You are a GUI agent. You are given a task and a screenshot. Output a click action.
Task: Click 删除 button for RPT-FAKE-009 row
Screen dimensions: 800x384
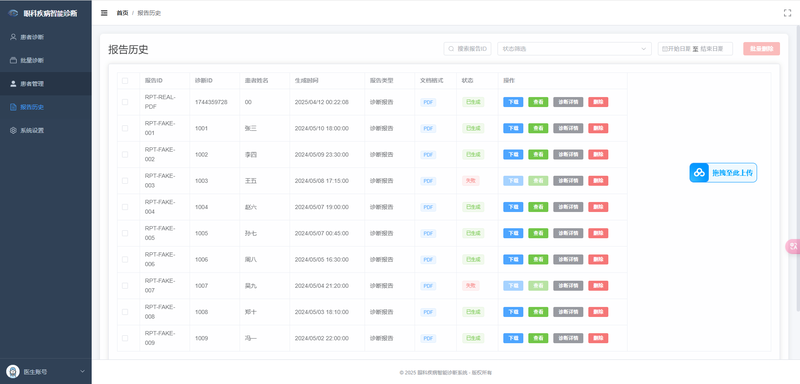point(598,338)
